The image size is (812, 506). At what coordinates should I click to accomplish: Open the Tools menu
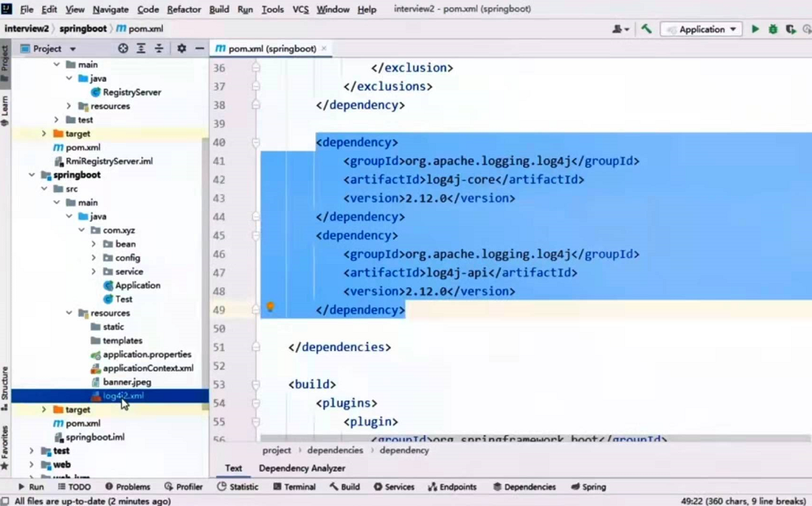[272, 9]
